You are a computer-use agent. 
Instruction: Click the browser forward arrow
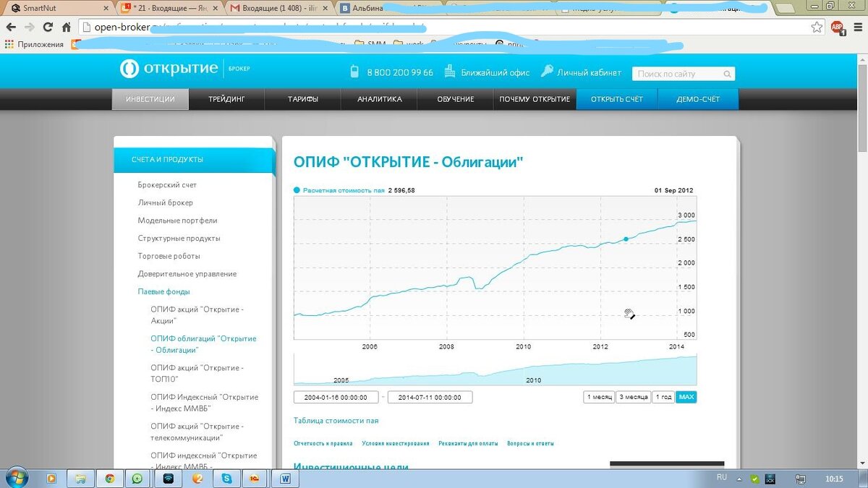tap(30, 27)
